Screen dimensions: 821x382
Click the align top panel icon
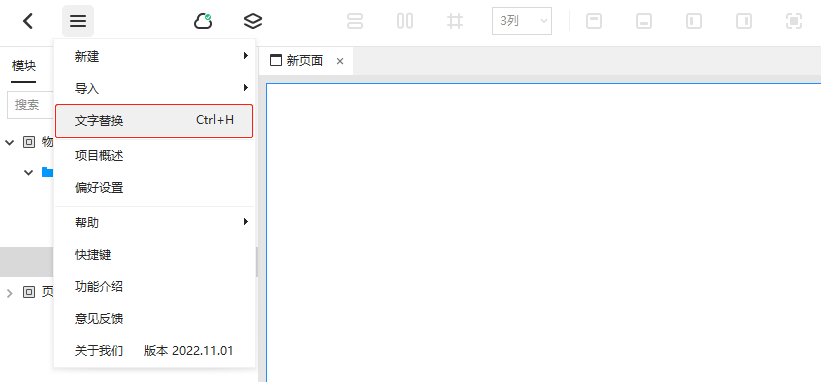594,21
